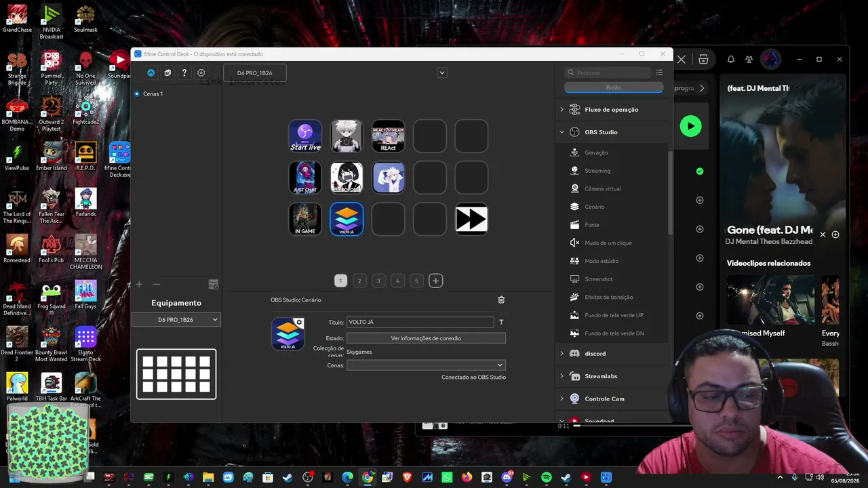Open the settings gear in the deck toolbar
868x488 pixels.
[201, 73]
